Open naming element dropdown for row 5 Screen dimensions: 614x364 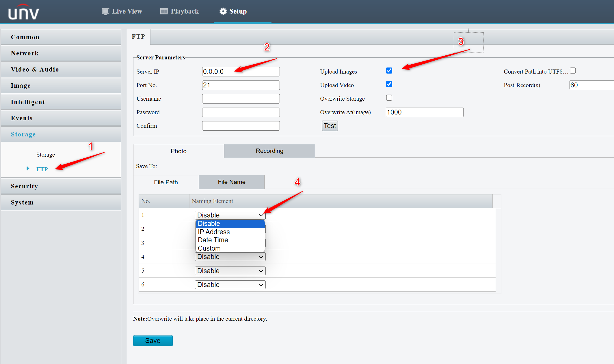tap(230, 271)
